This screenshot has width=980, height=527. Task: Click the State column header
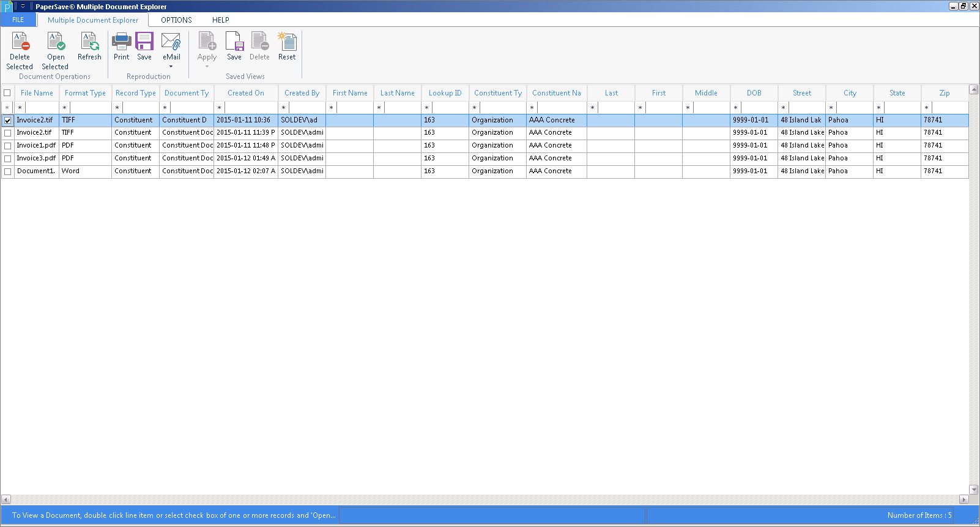click(x=897, y=93)
